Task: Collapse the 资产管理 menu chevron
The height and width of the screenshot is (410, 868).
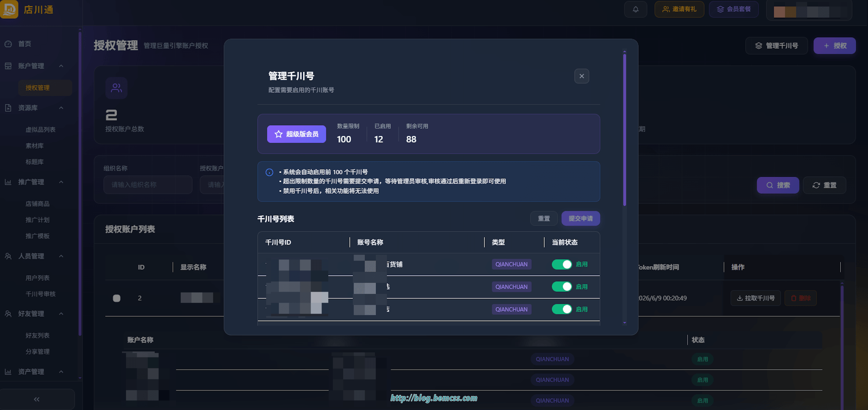Action: click(61, 372)
